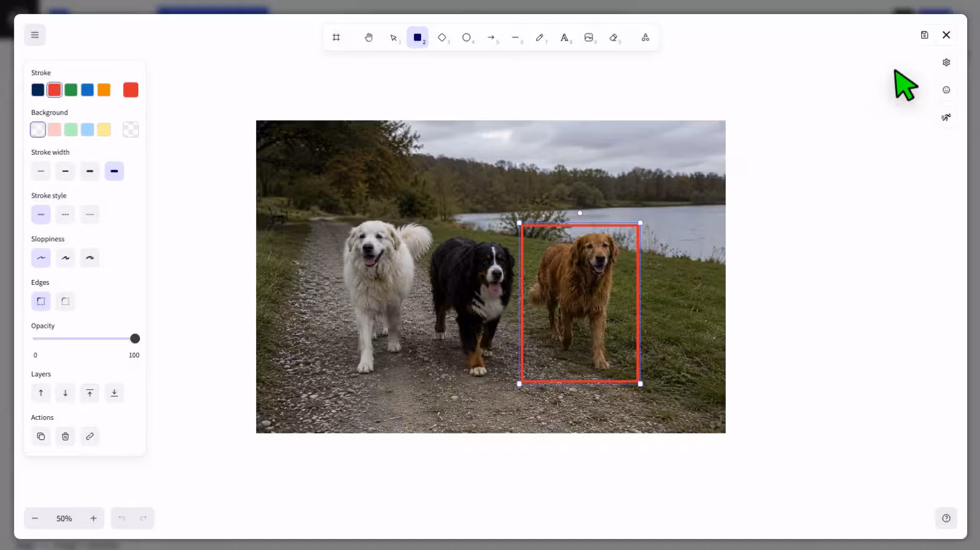Set the second stroke width option

65,171
